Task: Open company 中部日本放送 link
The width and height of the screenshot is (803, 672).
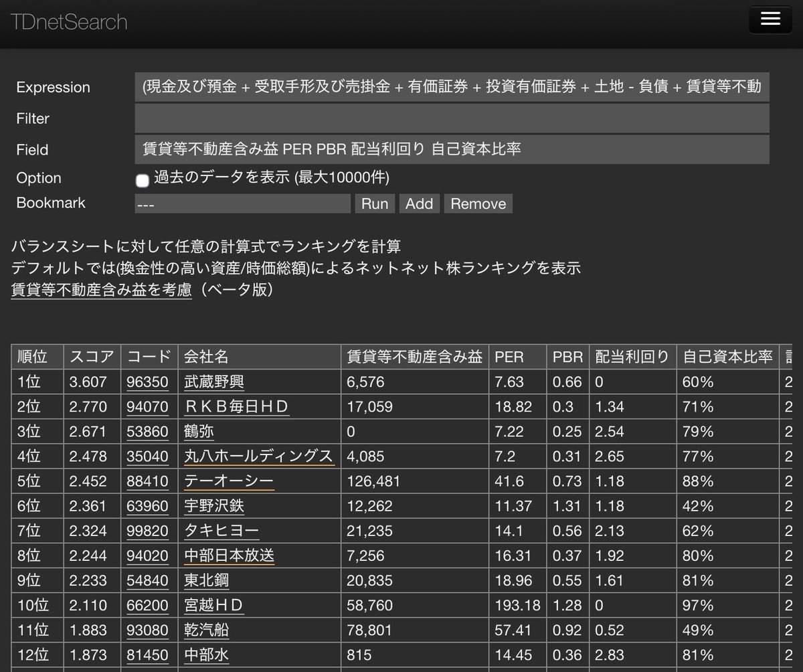Action: point(229,556)
